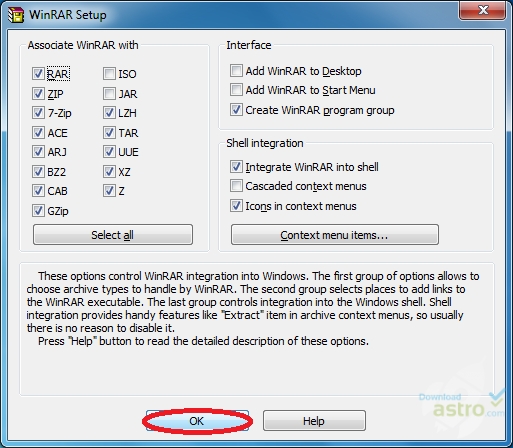
Task: Uncheck the XZ file type
Action: tap(109, 172)
